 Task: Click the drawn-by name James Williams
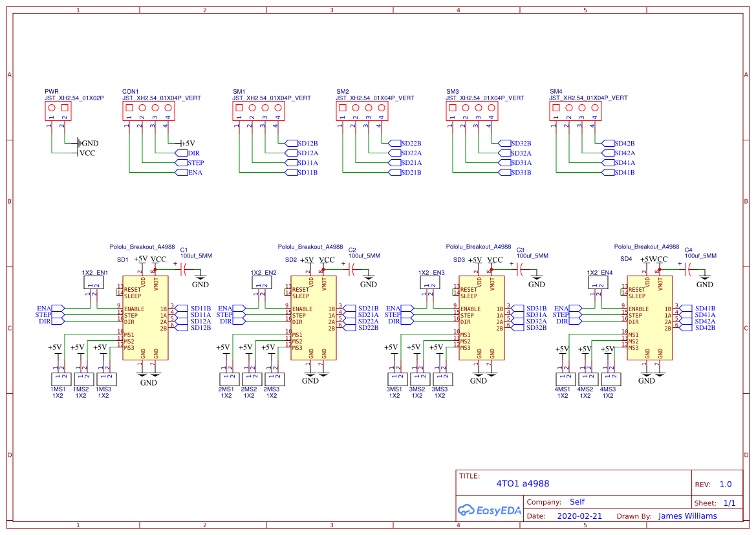(x=687, y=516)
